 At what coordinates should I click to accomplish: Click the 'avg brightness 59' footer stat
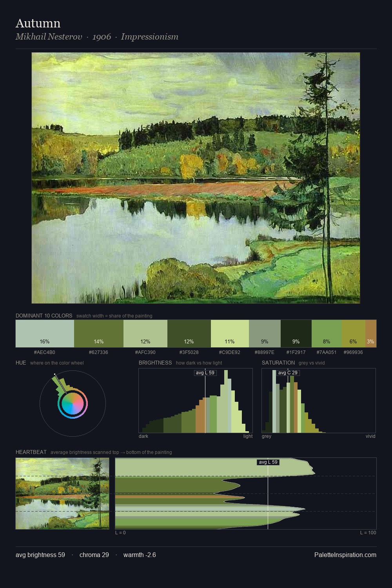point(40,555)
